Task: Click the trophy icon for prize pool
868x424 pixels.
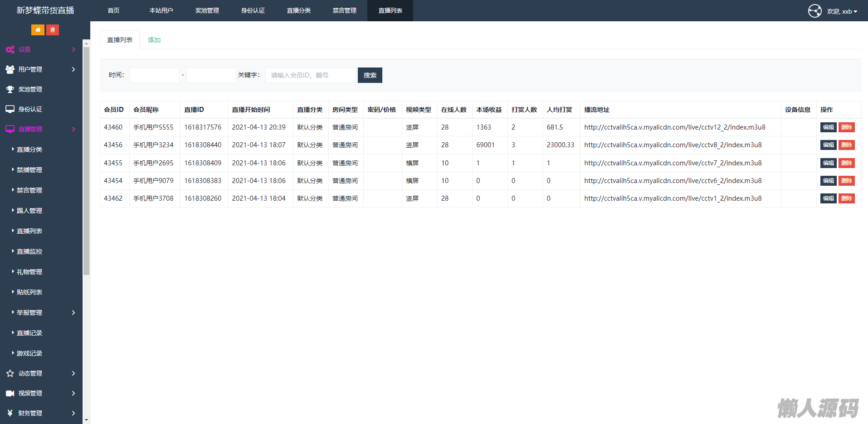Action: tap(10, 89)
